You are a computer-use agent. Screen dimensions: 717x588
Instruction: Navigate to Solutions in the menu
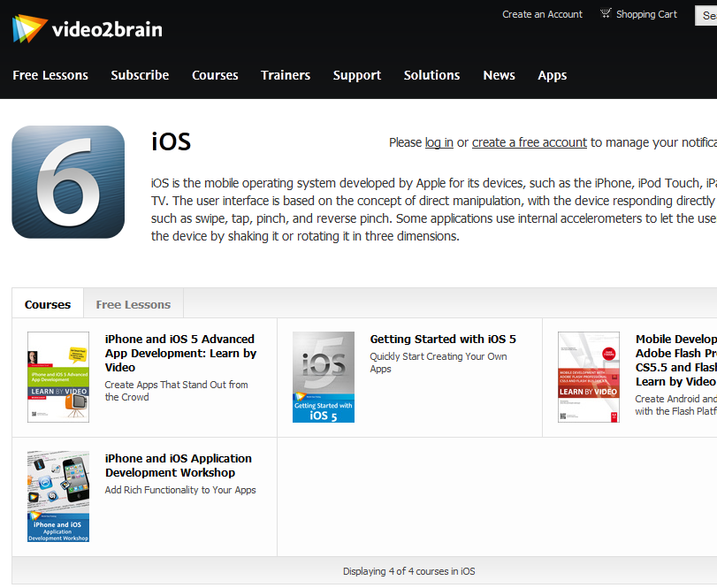tap(431, 75)
